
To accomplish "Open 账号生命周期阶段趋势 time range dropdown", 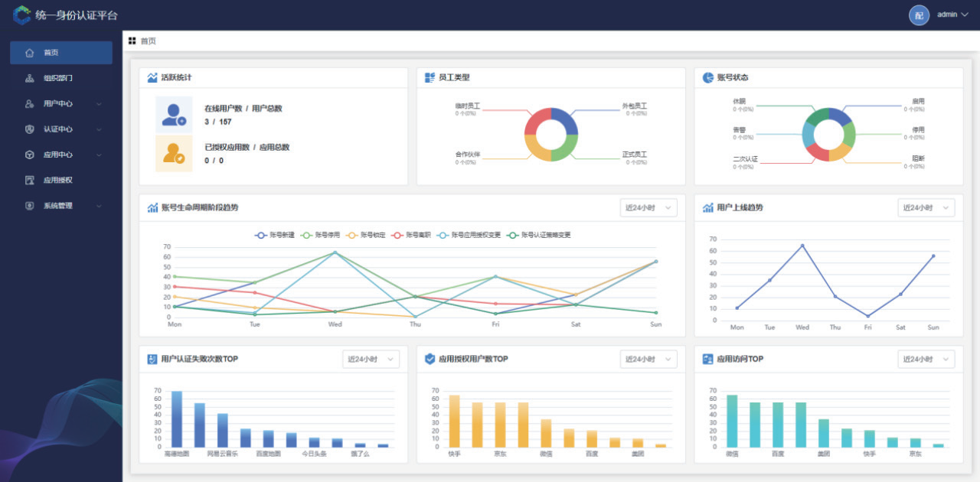I will 648,208.
